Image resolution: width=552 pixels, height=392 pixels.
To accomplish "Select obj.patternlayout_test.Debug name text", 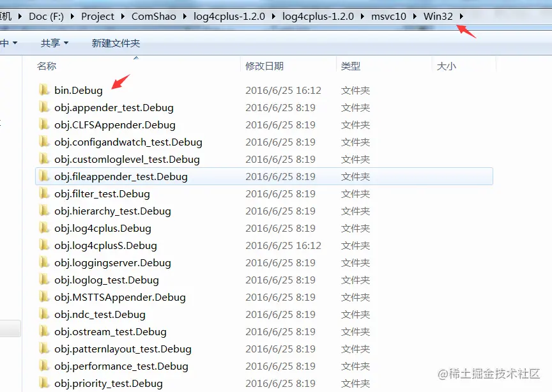I will pyautogui.click(x=123, y=349).
